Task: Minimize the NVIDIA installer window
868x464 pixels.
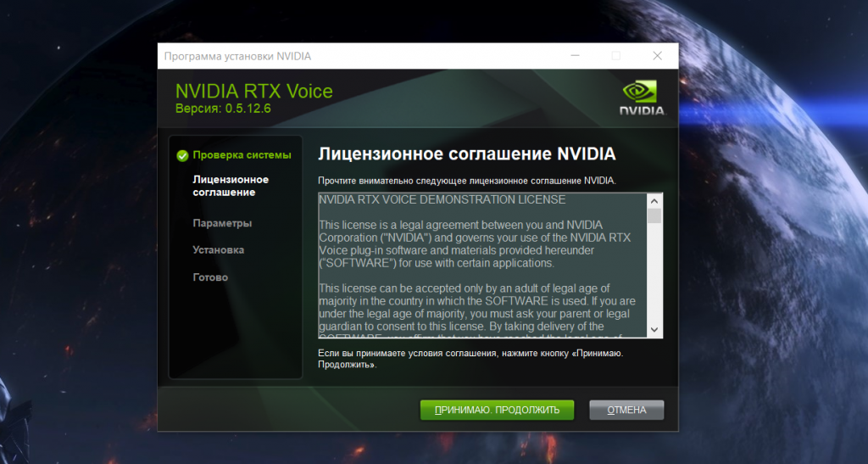Action: coord(576,56)
